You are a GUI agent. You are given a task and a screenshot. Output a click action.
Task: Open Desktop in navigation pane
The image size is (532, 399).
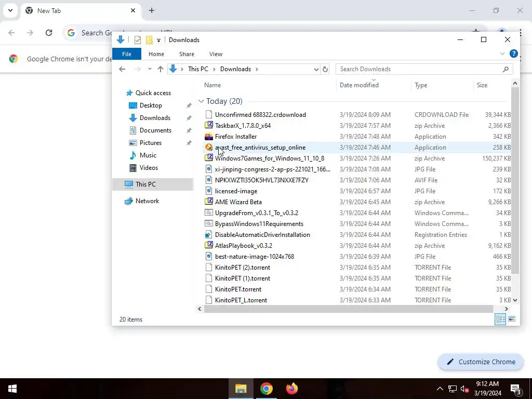(x=151, y=105)
